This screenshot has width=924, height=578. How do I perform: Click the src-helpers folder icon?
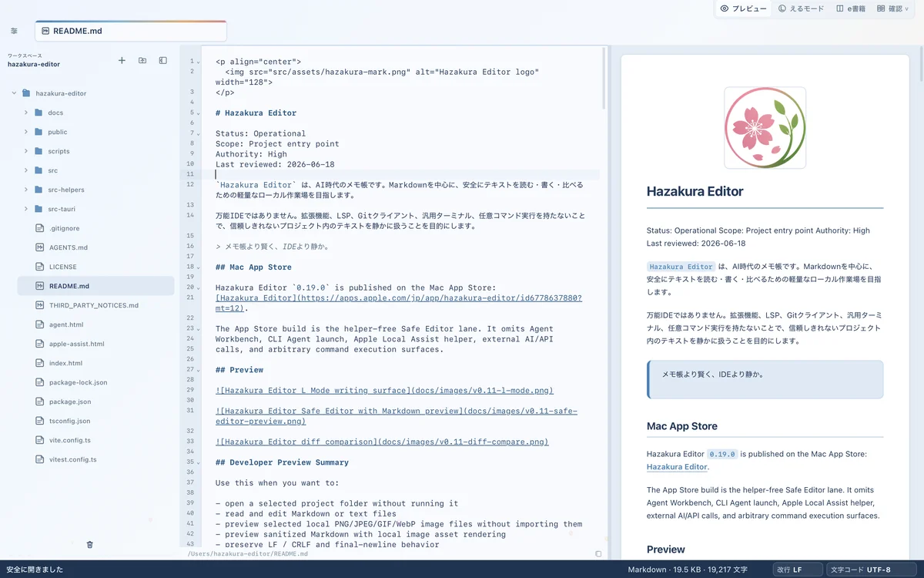[38, 190]
